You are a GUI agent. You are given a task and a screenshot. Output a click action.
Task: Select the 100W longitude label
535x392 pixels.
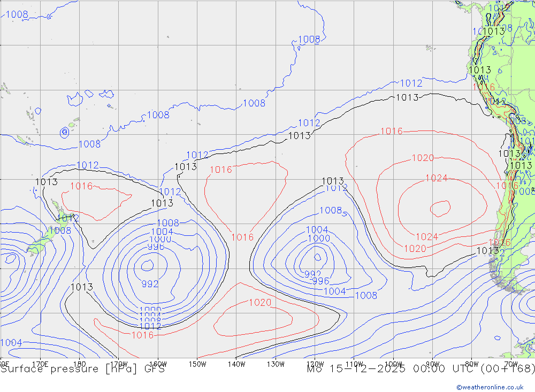click(x=393, y=364)
